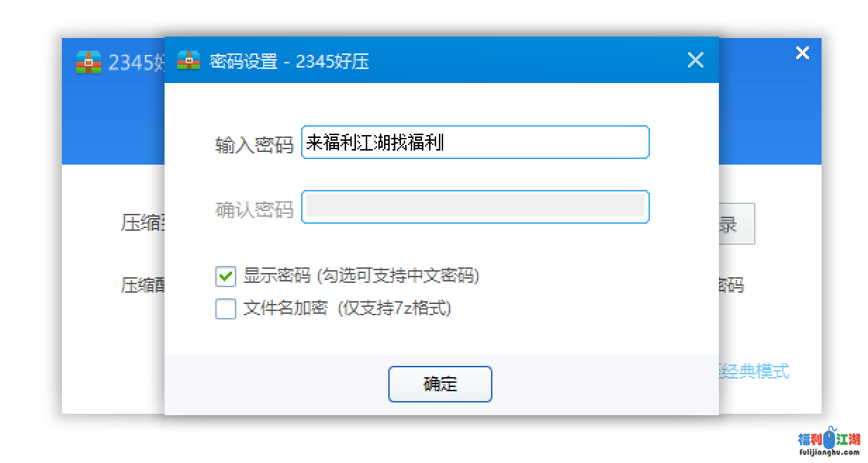This screenshot has width=868, height=463.
Task: Click the 输入密码 label
Action: 253,146
